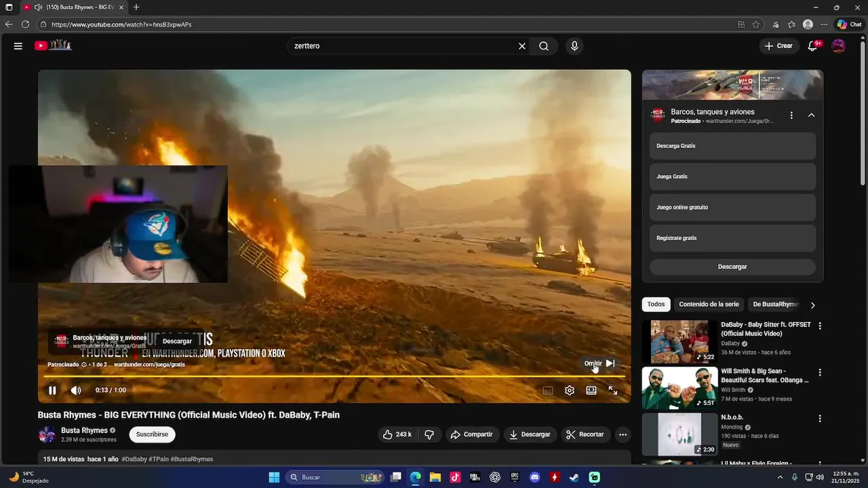Click the Compartir share button

tap(472, 434)
